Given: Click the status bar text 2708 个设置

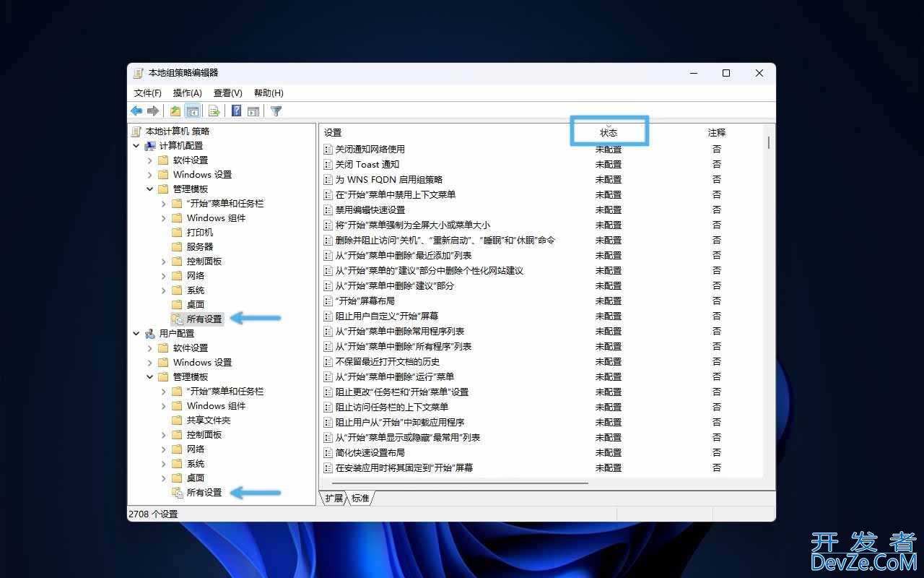Looking at the screenshot, I should (x=153, y=514).
